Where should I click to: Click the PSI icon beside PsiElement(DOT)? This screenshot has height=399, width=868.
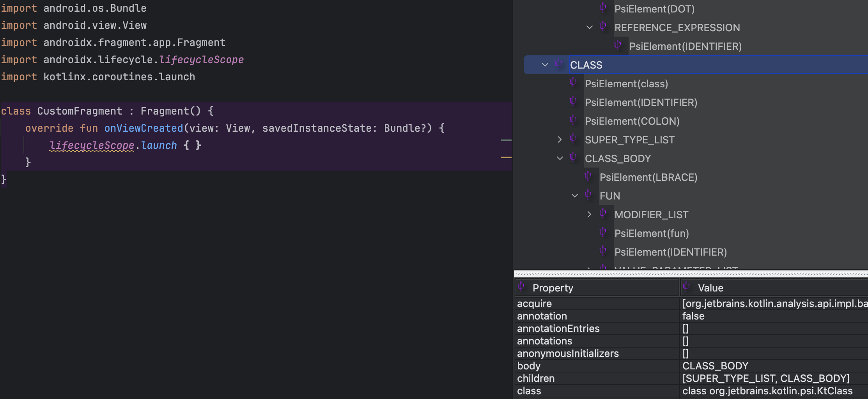pos(603,7)
